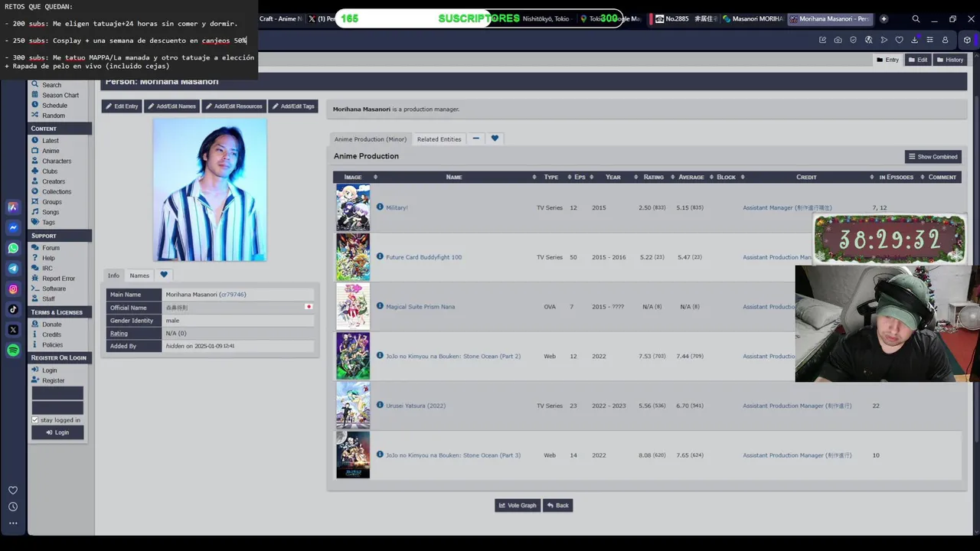Open bookmarks heart at sidebar bottom
This screenshot has width=980, height=551.
point(13,491)
